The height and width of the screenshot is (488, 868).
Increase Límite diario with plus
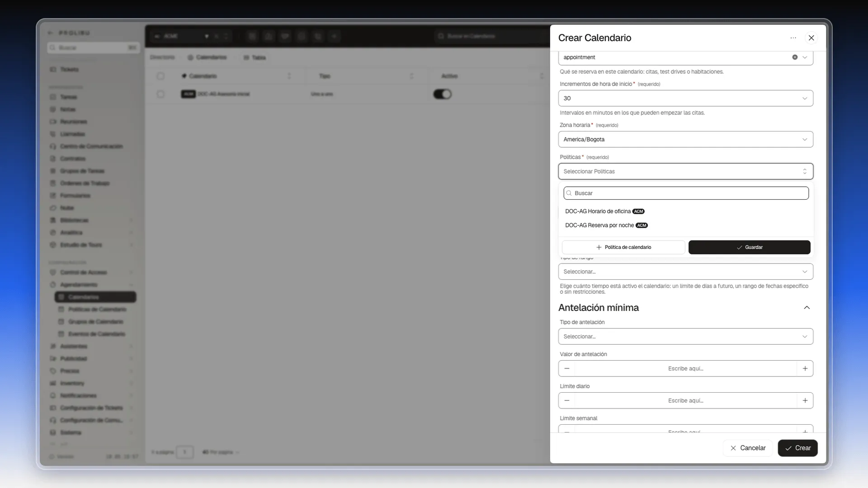[x=805, y=401]
